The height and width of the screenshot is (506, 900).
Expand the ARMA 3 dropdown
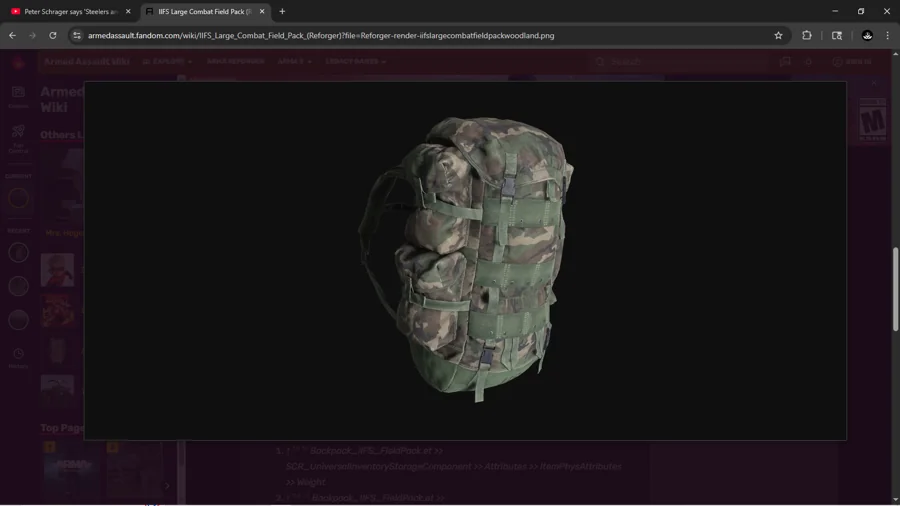pyautogui.click(x=294, y=61)
